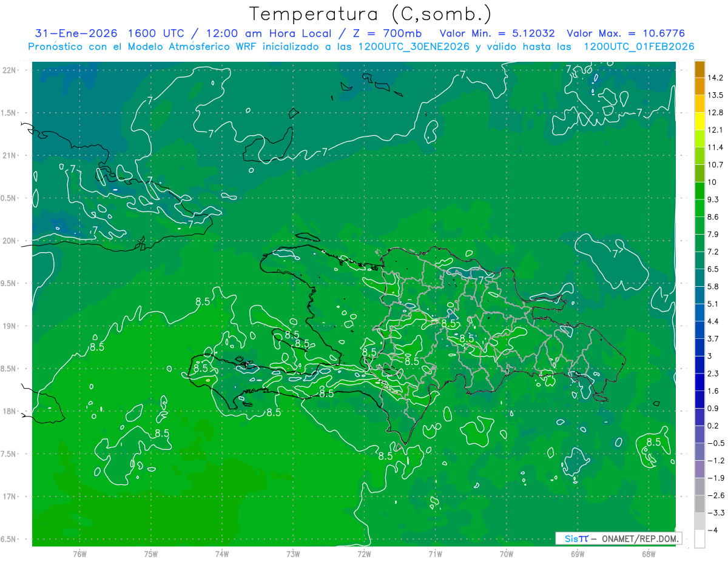Click the latitude label "21N"
728x562 pixels.
point(10,156)
